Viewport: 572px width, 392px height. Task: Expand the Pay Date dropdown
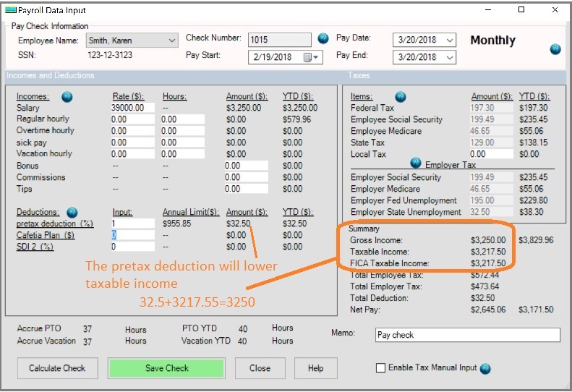(451, 41)
